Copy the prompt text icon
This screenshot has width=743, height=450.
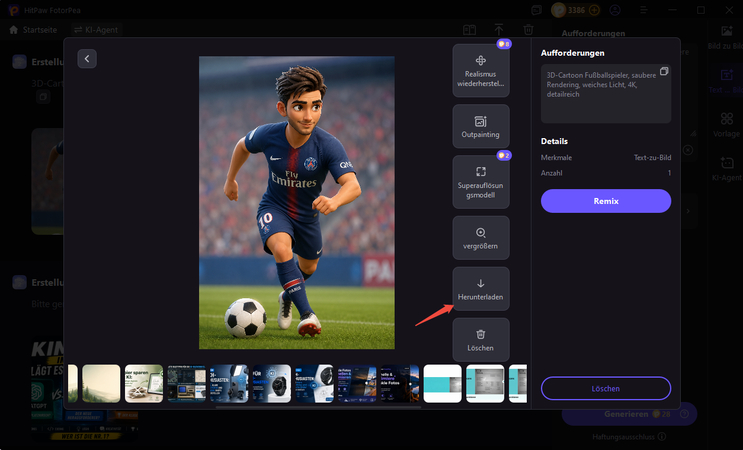coord(664,71)
